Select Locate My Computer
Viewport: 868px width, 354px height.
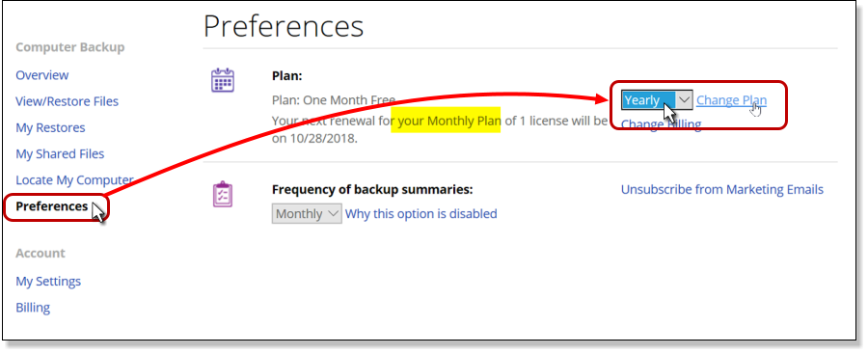click(x=74, y=180)
